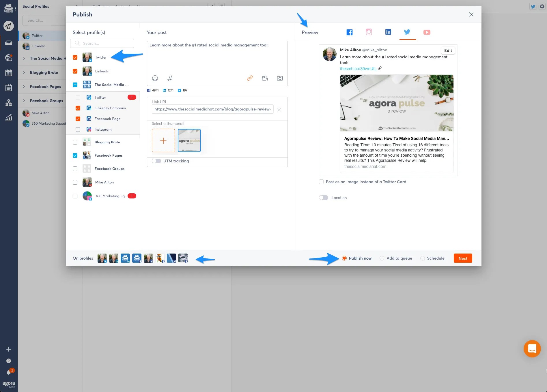Insert an emoji with the smiley icon

tap(155, 78)
